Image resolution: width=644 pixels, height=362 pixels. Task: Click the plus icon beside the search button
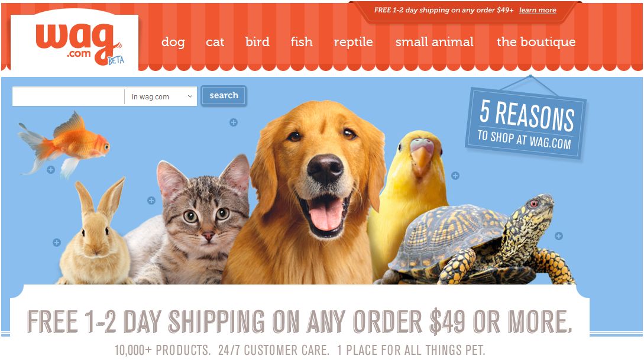pyautogui.click(x=233, y=122)
